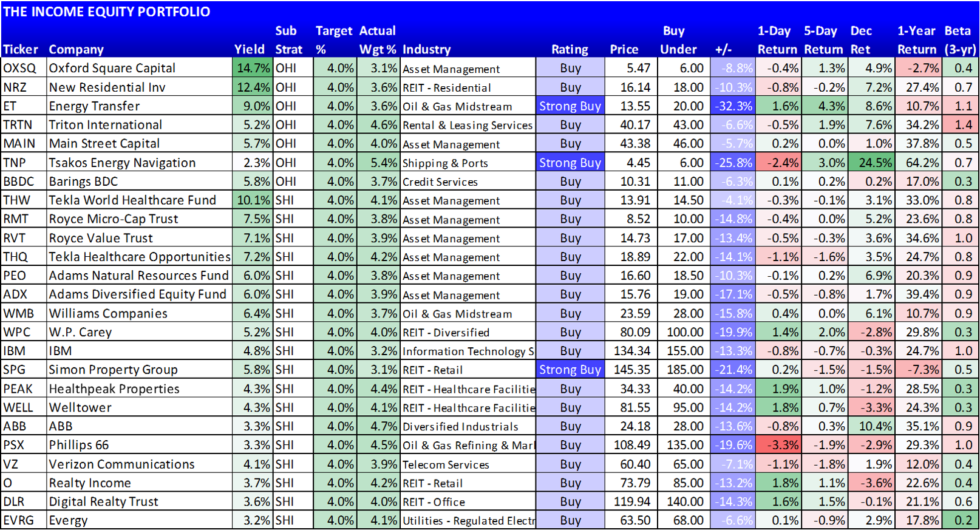
Task: Click the IBM price cell 134.34
Action: coord(631,351)
